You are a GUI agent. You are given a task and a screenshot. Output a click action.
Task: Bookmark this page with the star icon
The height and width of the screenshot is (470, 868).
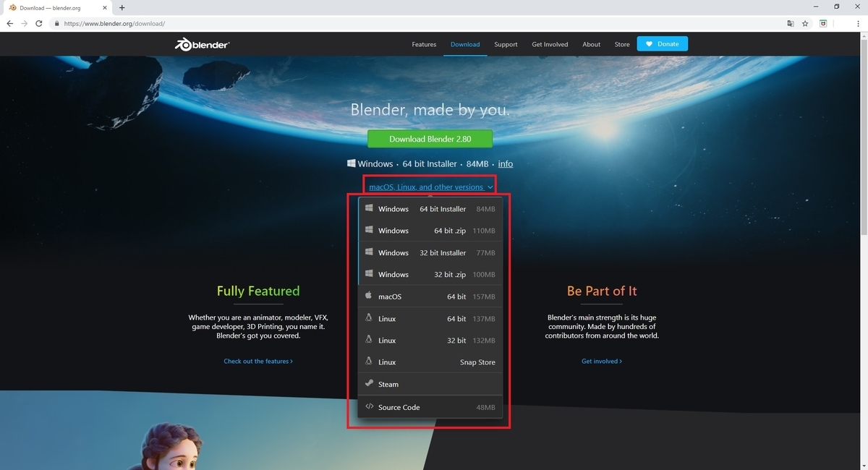point(805,23)
